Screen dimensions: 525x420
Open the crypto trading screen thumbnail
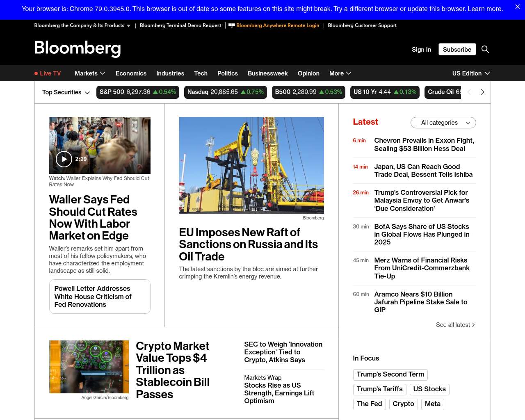89,367
